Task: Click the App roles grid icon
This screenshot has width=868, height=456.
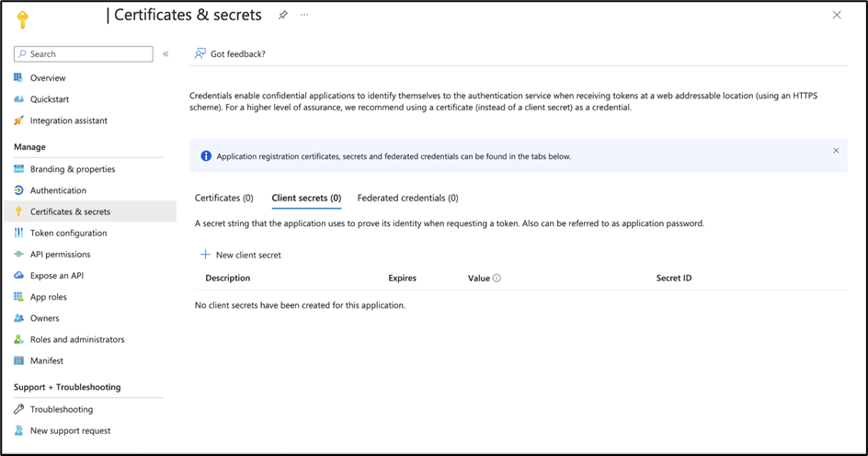Action: coord(18,297)
